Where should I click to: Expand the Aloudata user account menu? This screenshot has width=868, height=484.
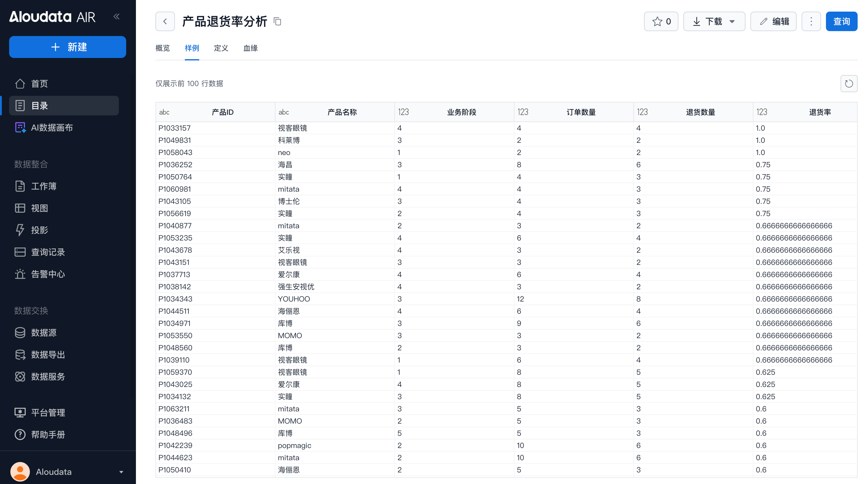coord(121,472)
